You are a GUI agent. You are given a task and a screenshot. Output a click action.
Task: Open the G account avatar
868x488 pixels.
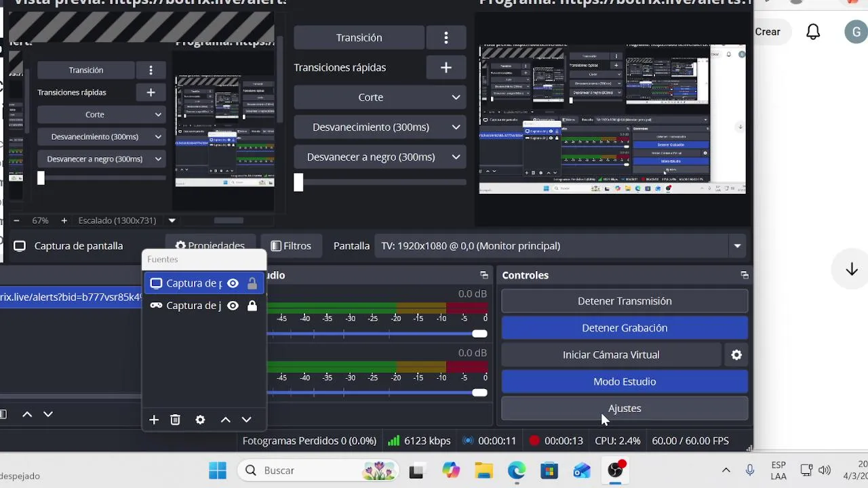pyautogui.click(x=856, y=31)
